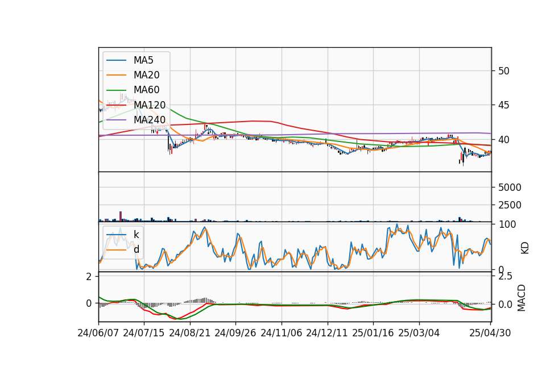Click the 24/11/06 date tick label
Screen dimensions: 546x392
click(x=282, y=333)
